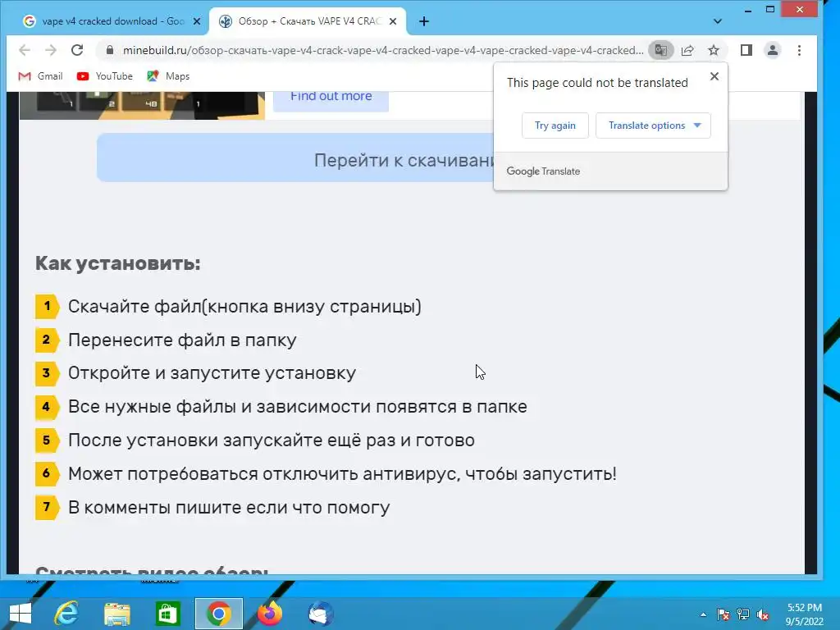Click the Chrome taskbar icon
Image resolution: width=840 pixels, height=630 pixels.
tap(218, 614)
